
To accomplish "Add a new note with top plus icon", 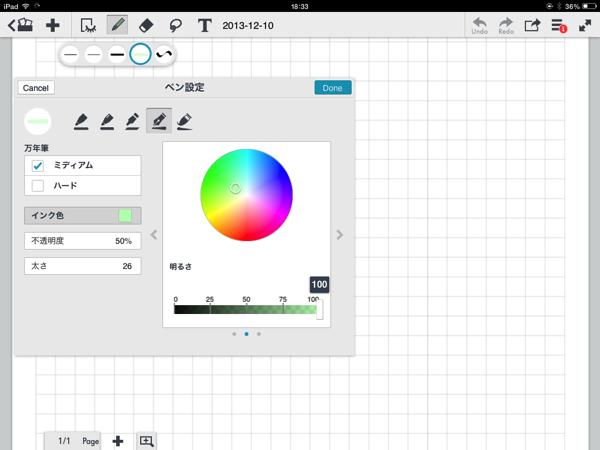I will click(x=53, y=25).
